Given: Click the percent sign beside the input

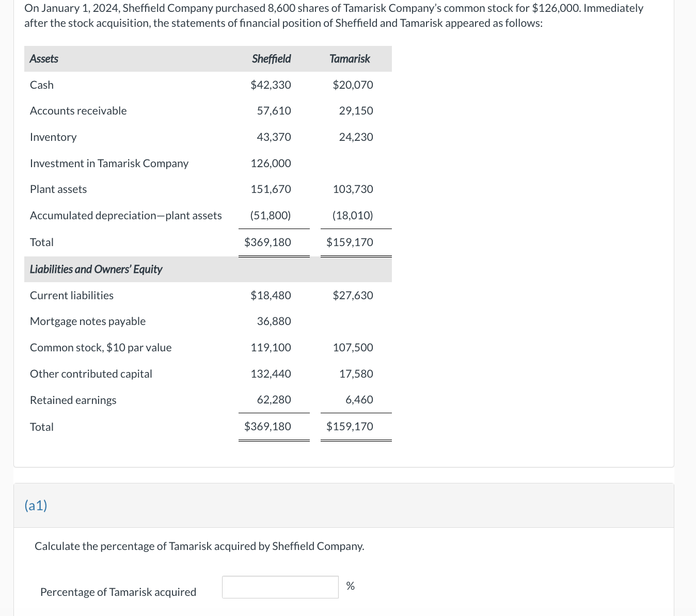Looking at the screenshot, I should (351, 586).
